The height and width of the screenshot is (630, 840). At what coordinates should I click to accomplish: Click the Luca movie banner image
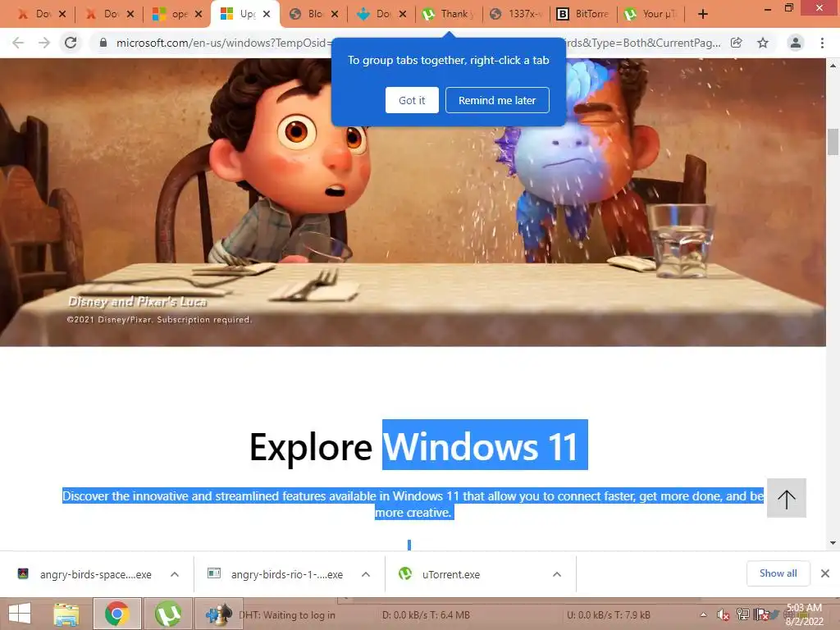coord(413,203)
